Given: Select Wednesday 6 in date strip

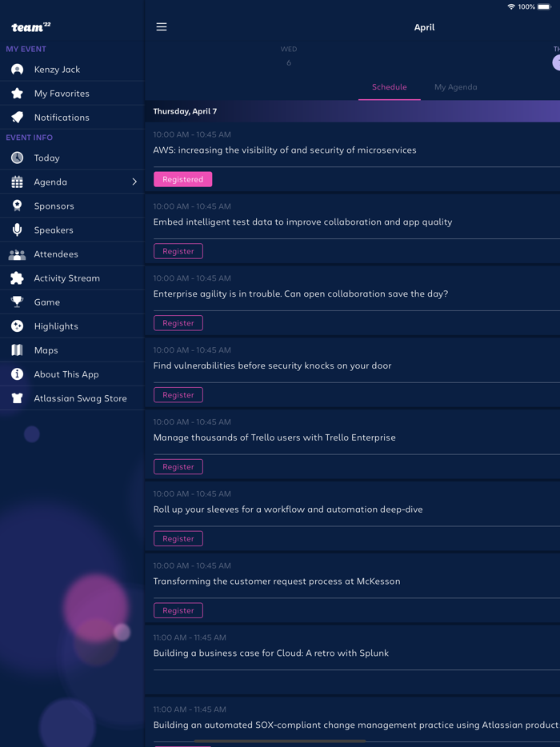Looking at the screenshot, I should point(289,56).
